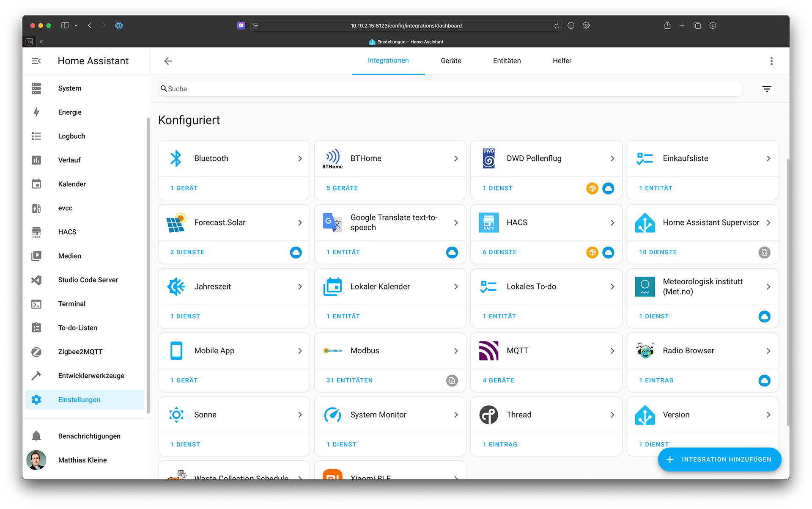This screenshot has height=509, width=812.
Task: Click the BTHome integration logo
Action: pyautogui.click(x=332, y=159)
